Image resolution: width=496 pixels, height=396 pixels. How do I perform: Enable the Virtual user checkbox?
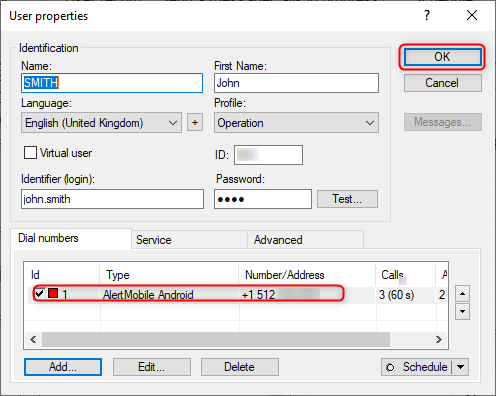click(x=30, y=153)
